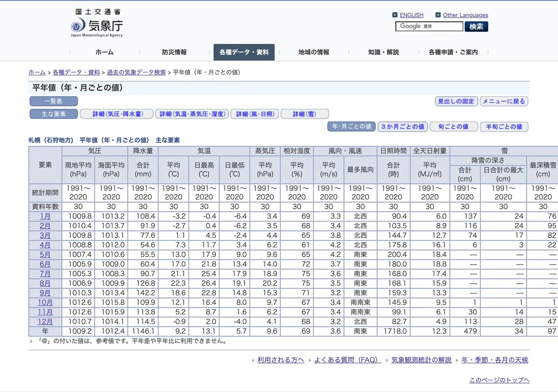This screenshot has width=558, height=392.
Task: Click the メニューに戻る button
Action: (x=504, y=101)
